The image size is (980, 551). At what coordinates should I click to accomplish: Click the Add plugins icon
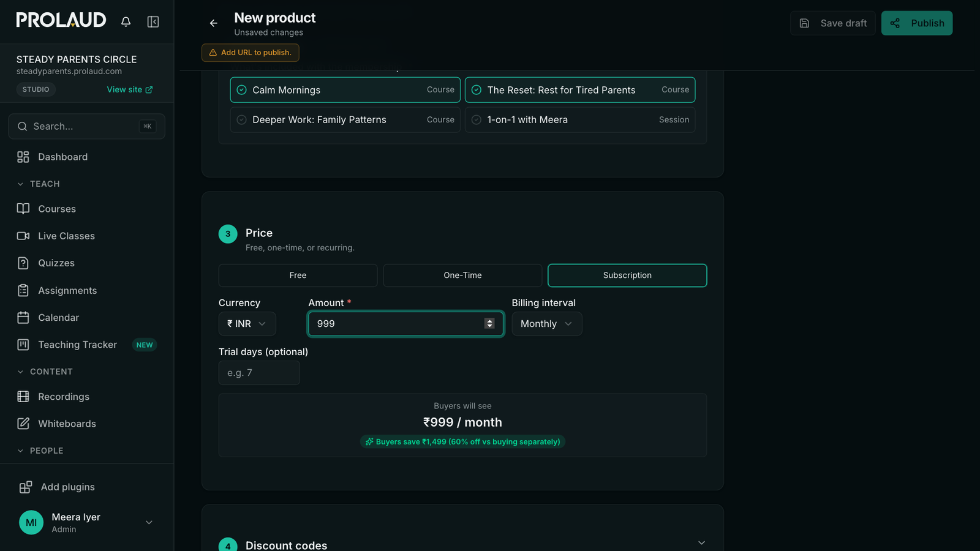point(26,487)
